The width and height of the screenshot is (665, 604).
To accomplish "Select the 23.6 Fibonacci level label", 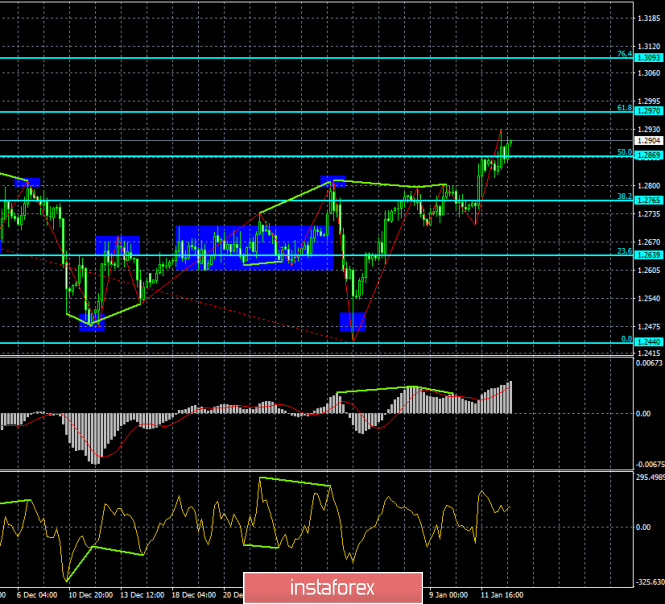I will [622, 251].
